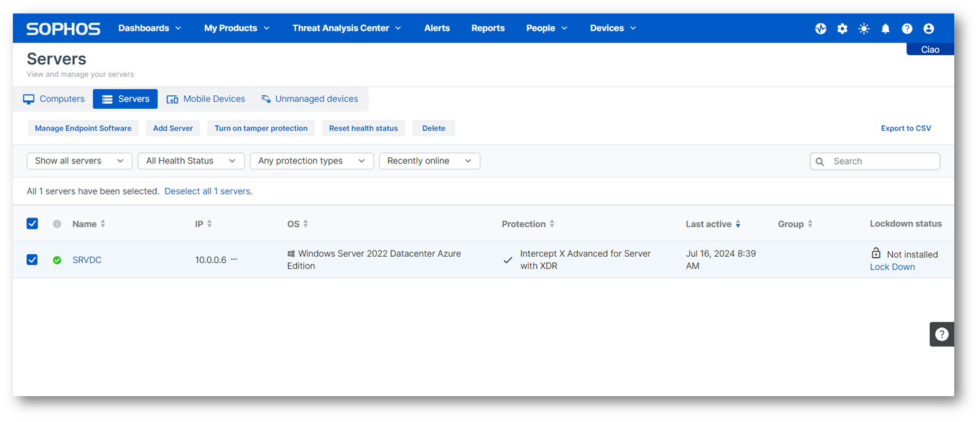Go to Reports in top navigation
The height and width of the screenshot is (422, 980).
coord(488,28)
